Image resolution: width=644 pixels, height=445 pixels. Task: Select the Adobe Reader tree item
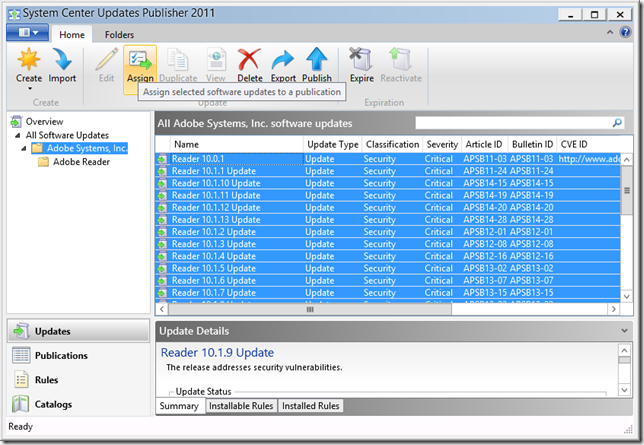(81, 162)
